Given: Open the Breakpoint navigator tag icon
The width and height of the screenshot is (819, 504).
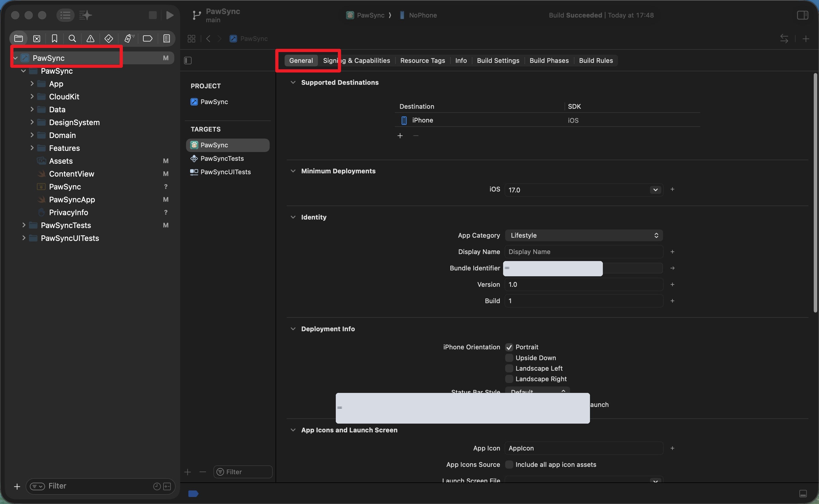Looking at the screenshot, I should pyautogui.click(x=147, y=39).
